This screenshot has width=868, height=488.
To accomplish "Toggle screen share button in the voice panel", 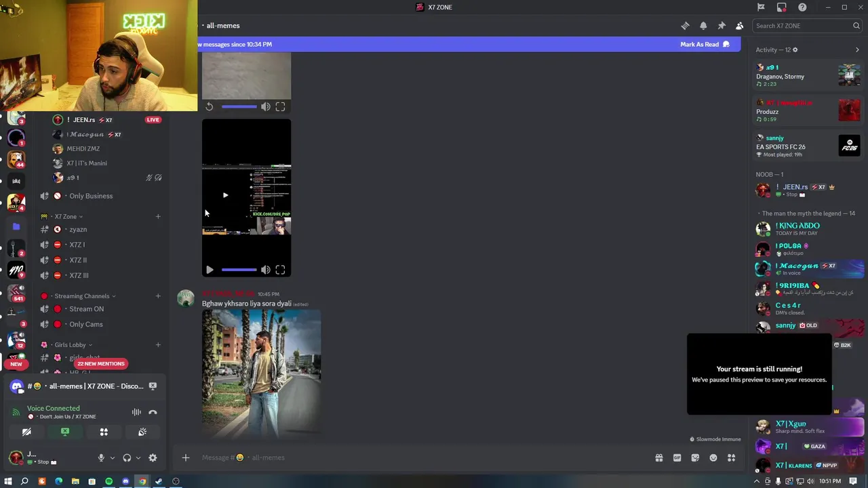I will tap(65, 432).
